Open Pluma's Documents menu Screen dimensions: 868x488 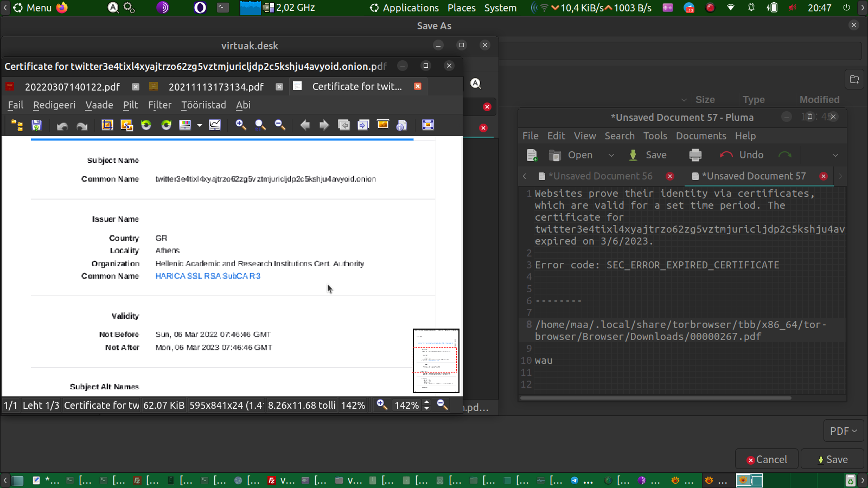(x=701, y=136)
